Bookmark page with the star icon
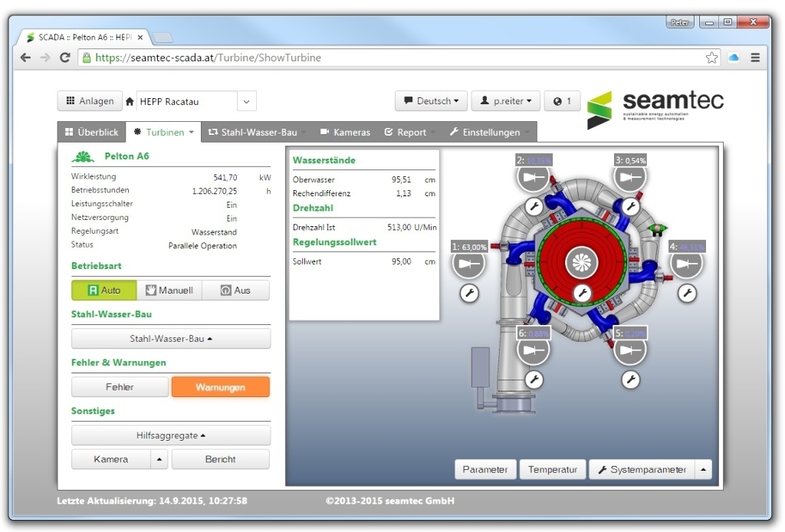The width and height of the screenshot is (785, 532). point(712,57)
